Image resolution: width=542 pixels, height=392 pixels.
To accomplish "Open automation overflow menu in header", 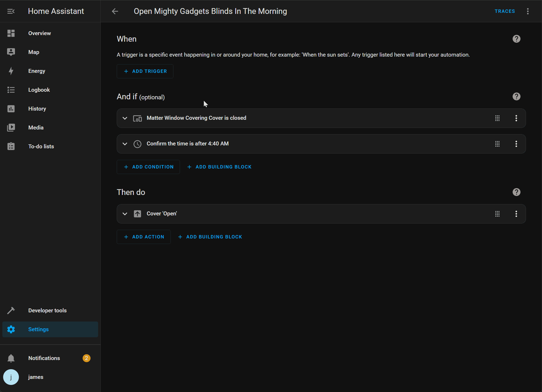I will [x=528, y=11].
